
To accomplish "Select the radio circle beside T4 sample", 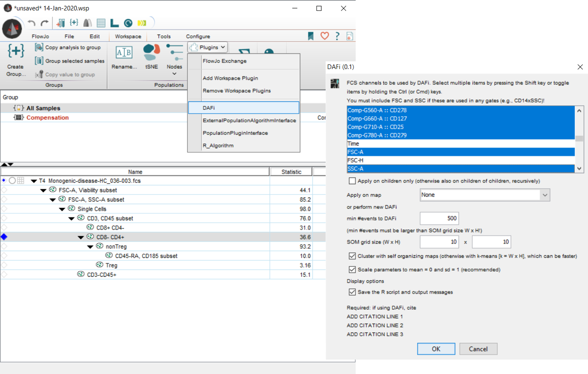I will click(x=12, y=180).
